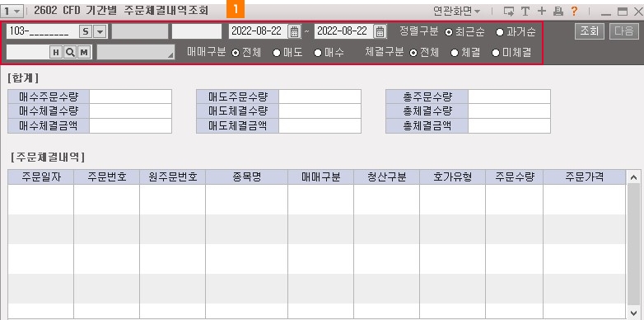Select 과거순 sort order radio
Image resolution: width=644 pixels, height=320 pixels.
click(500, 32)
